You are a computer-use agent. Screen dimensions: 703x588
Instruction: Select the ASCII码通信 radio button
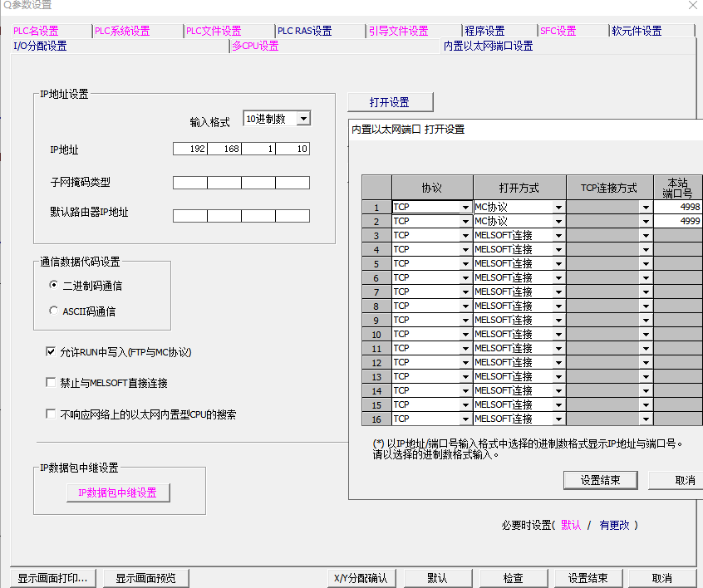point(53,311)
